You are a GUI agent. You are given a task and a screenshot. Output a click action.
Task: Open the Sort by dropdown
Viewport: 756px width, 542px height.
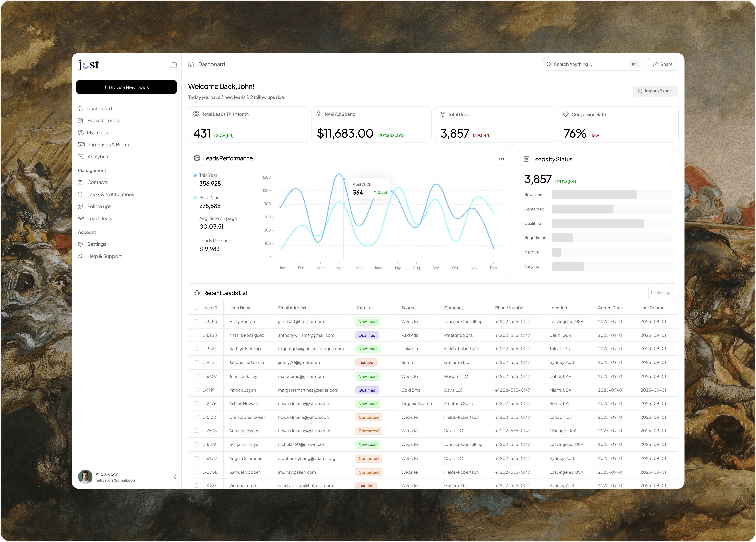[x=660, y=293]
